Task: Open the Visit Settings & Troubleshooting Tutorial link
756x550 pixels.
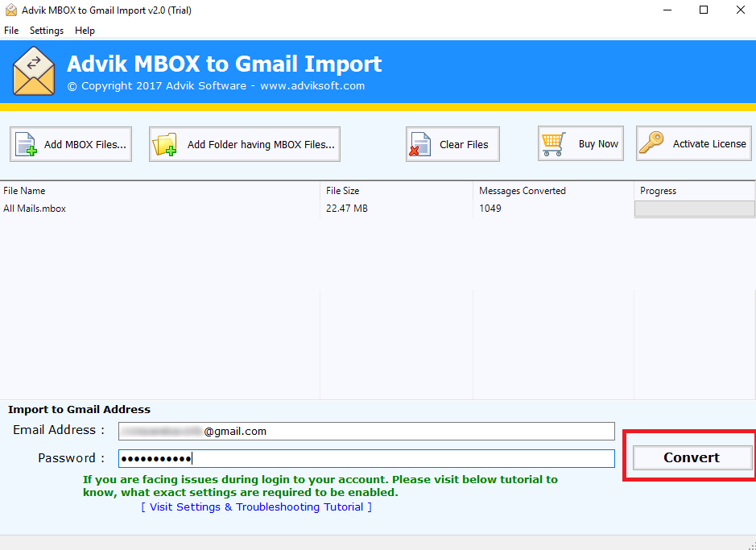Action: click(256, 507)
